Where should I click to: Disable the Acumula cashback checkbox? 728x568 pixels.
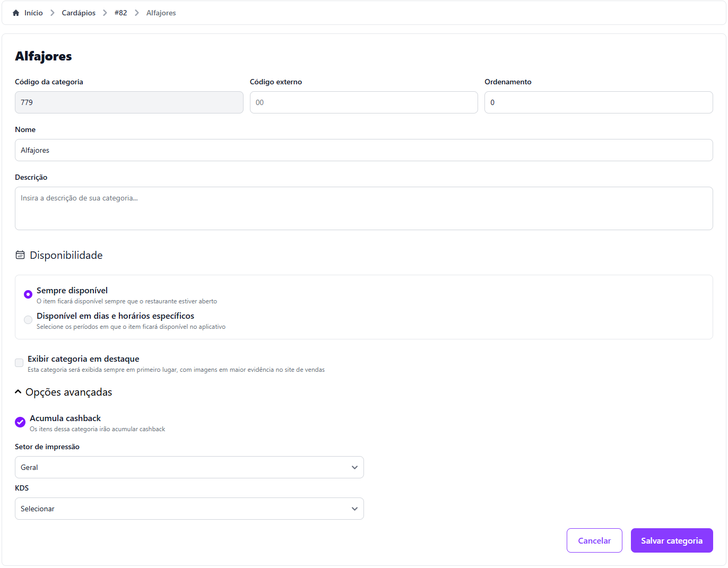pyautogui.click(x=20, y=422)
